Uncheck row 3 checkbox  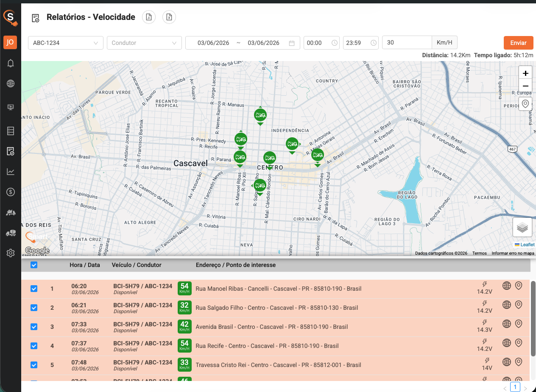coord(34,327)
